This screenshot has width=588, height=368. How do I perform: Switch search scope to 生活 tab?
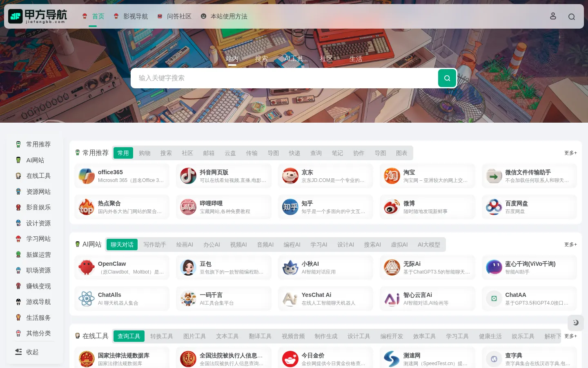(x=356, y=59)
